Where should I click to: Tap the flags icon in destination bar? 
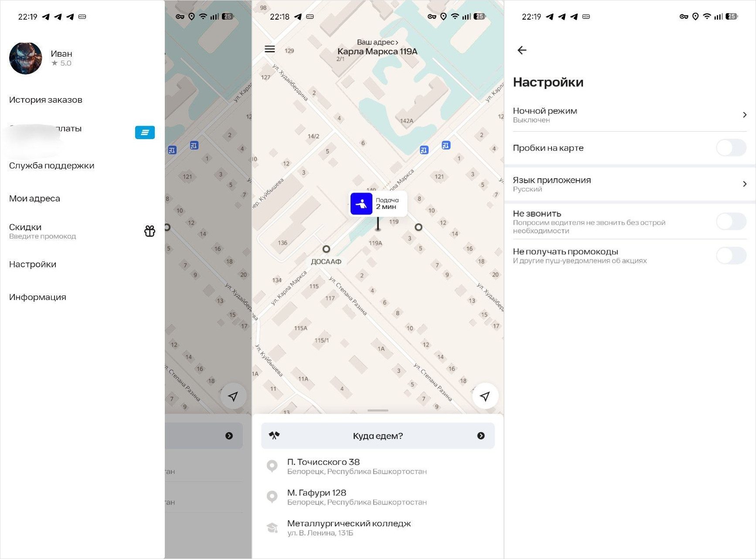coord(274,435)
